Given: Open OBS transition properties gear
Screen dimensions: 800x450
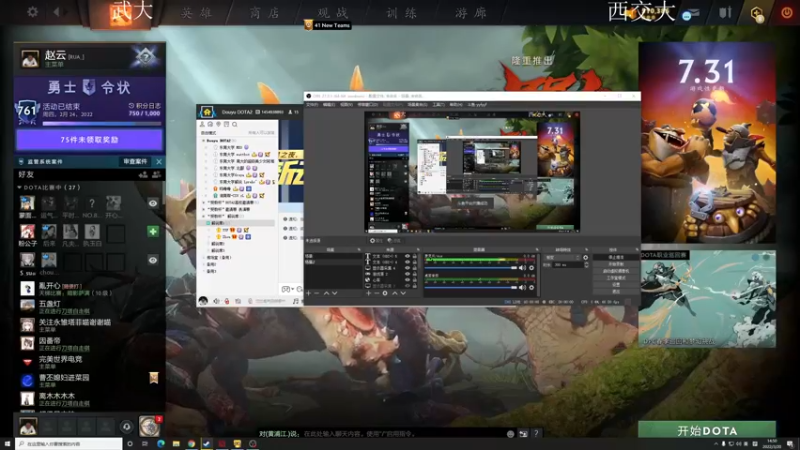Looking at the screenshot, I should pyautogui.click(x=586, y=258).
